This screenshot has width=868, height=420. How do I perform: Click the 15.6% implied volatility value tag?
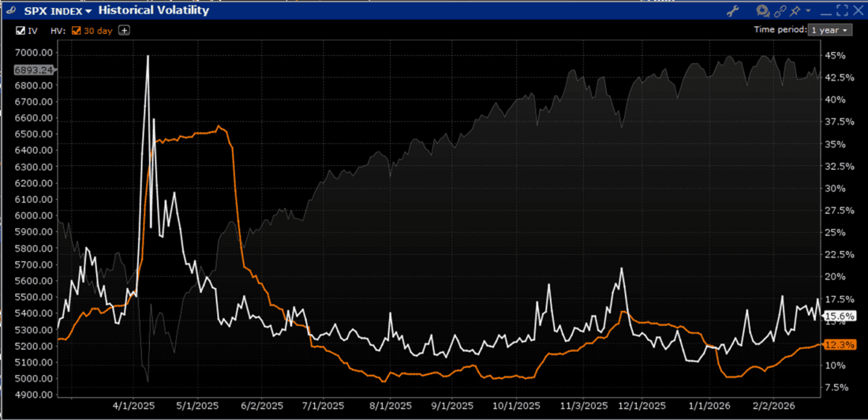(839, 317)
